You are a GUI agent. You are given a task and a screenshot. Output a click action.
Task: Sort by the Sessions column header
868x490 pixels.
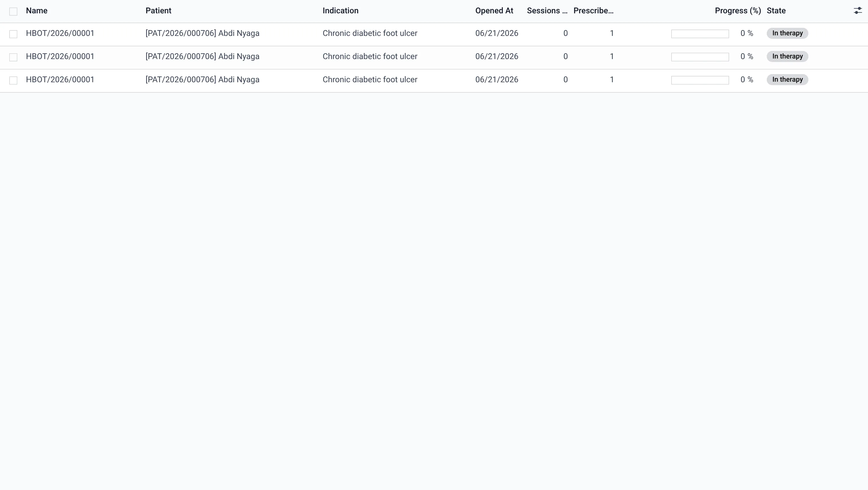pos(547,11)
